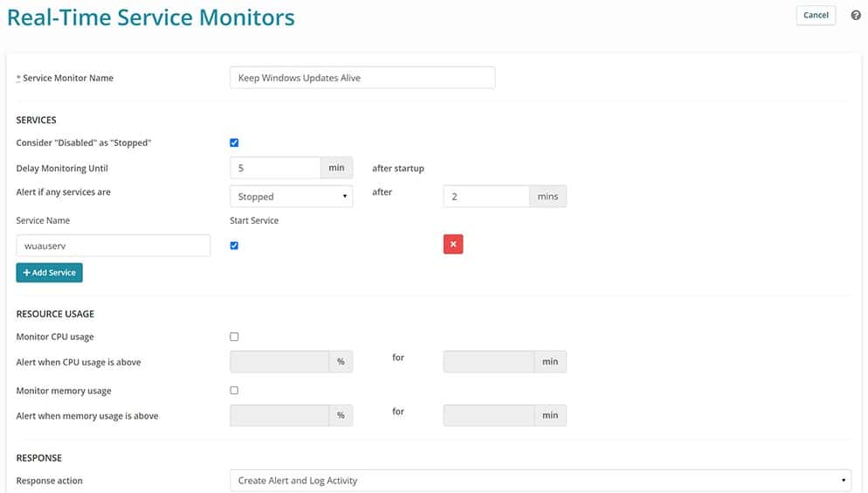Enable Monitor memory usage checkbox
868x493 pixels.
[234, 391]
